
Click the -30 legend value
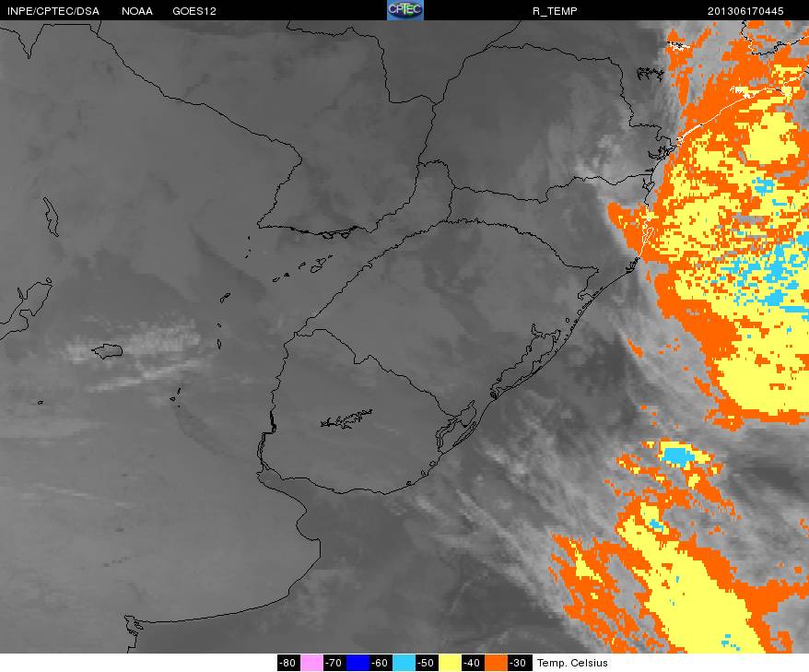coord(519,663)
